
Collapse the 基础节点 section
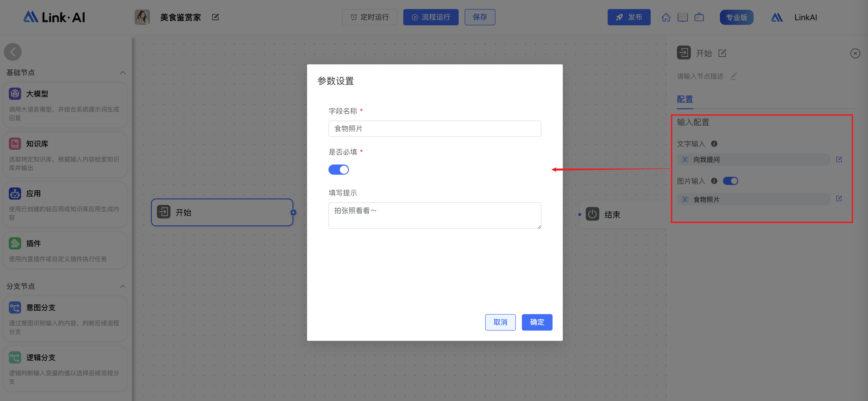(123, 73)
